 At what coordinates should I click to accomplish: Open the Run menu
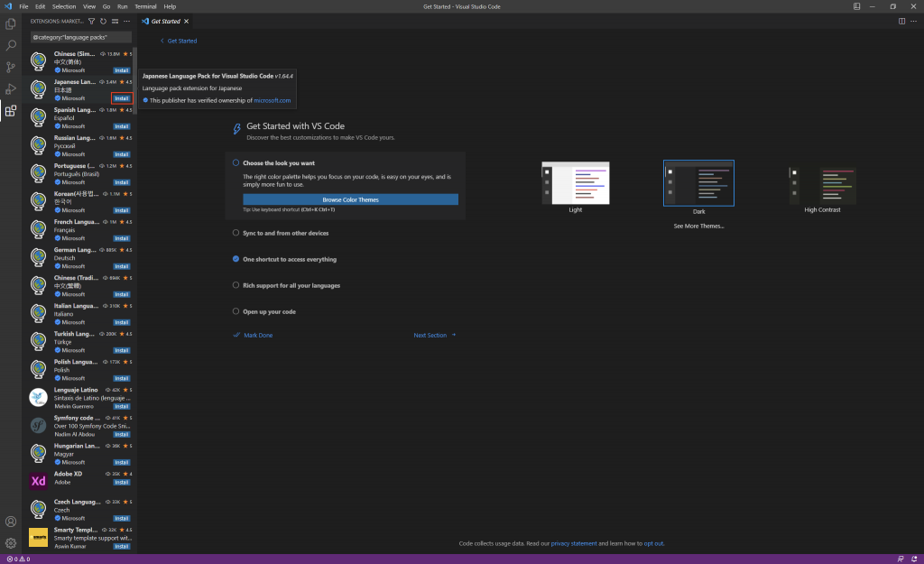pyautogui.click(x=122, y=6)
